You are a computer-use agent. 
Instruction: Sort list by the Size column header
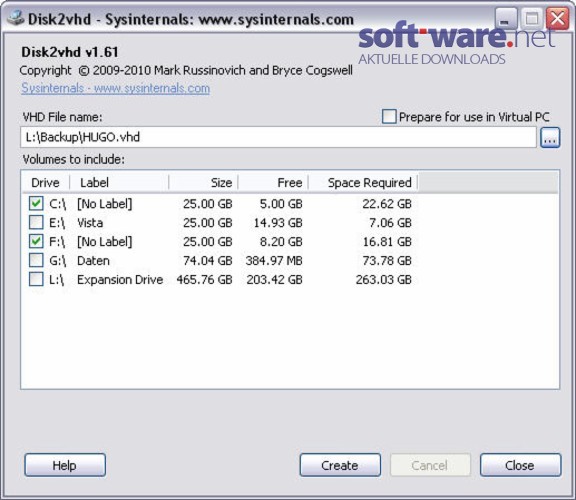tap(204, 183)
